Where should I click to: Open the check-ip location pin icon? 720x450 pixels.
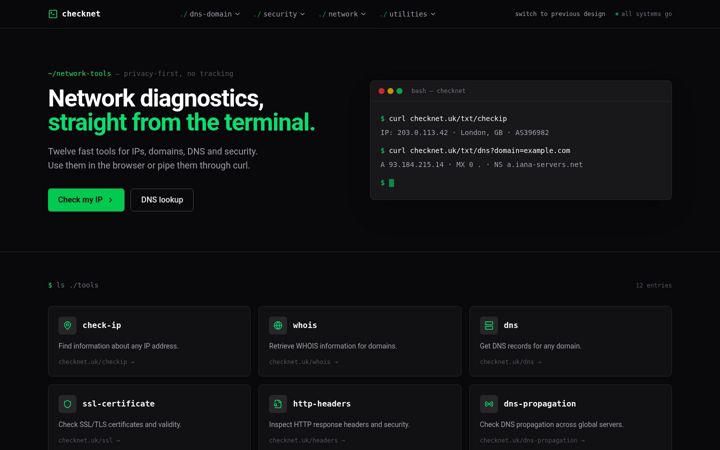[x=68, y=325]
